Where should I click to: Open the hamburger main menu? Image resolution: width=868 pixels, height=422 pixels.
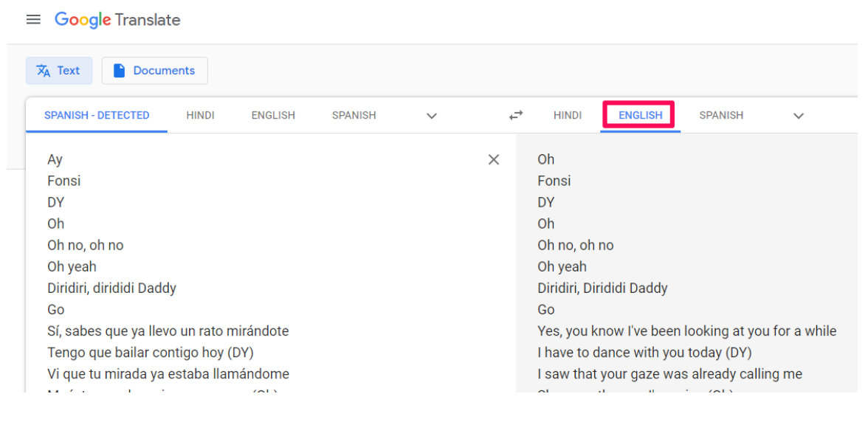point(34,19)
